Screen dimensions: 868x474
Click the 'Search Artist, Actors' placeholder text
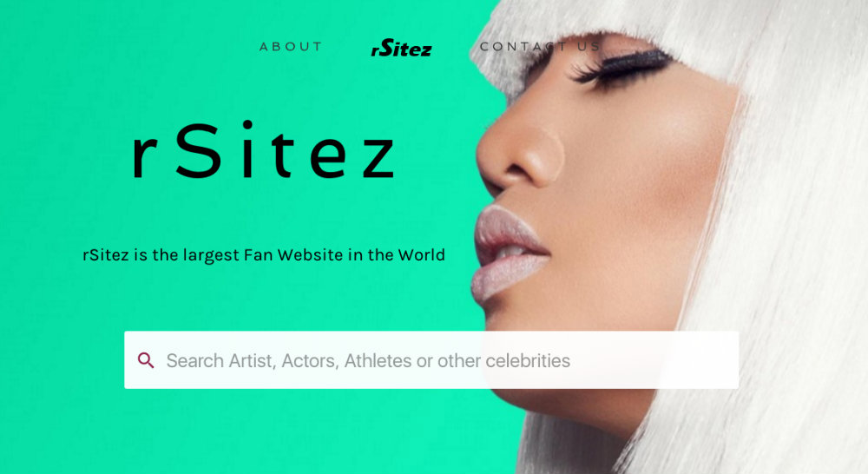click(251, 361)
